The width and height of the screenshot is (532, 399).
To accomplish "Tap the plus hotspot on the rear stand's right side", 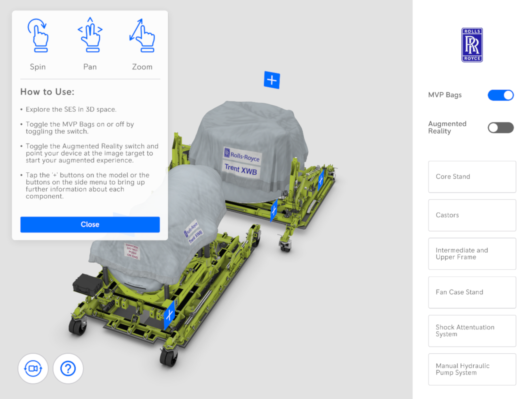I will [321, 180].
